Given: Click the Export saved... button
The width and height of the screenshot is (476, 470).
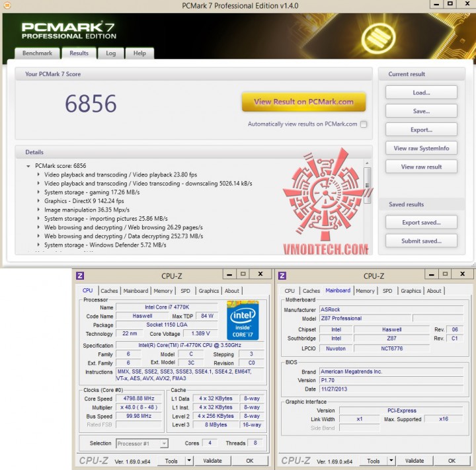Looking at the screenshot, I should pos(421,222).
